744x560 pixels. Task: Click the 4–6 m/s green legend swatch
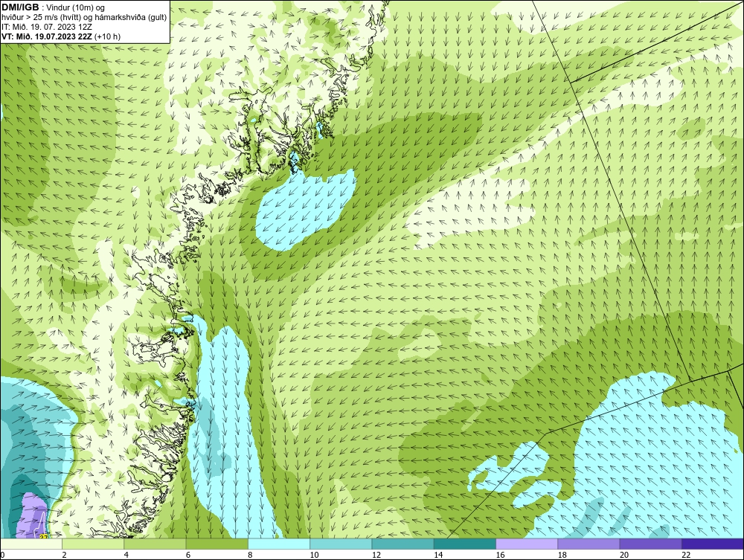pyautogui.click(x=155, y=544)
